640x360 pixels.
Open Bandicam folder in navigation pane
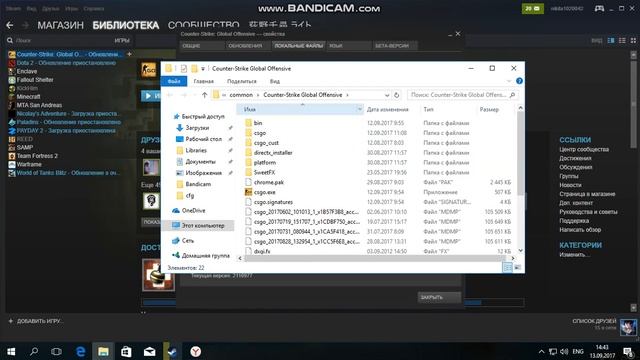[198, 184]
